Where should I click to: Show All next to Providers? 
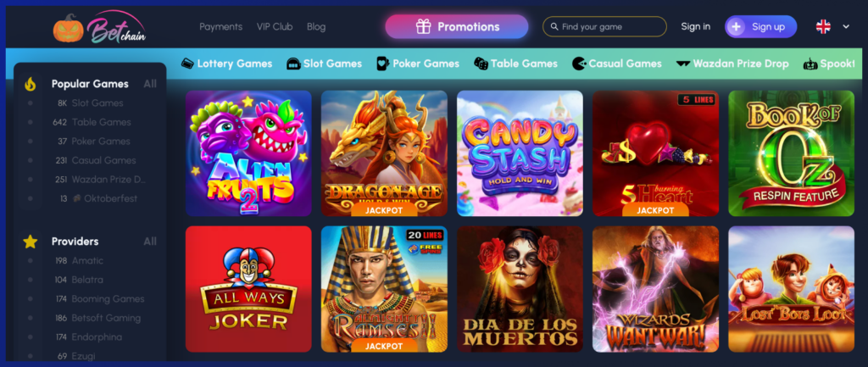(150, 242)
